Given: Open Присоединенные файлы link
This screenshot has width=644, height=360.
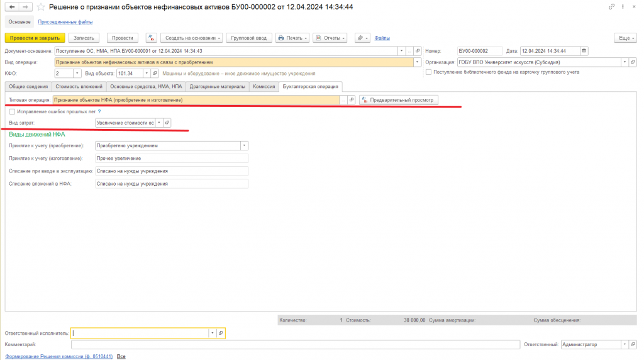Looking at the screenshot, I should (x=65, y=22).
